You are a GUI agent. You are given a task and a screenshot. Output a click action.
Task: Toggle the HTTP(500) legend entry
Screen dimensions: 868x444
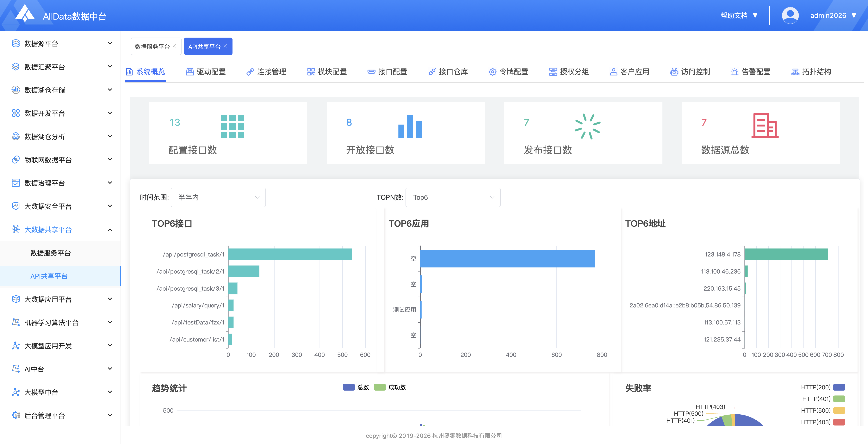tap(823, 410)
